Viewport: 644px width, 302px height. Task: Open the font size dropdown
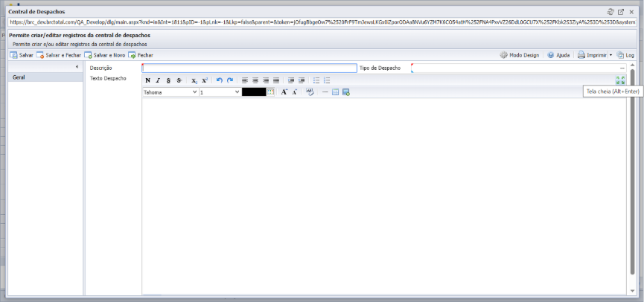tap(220, 92)
